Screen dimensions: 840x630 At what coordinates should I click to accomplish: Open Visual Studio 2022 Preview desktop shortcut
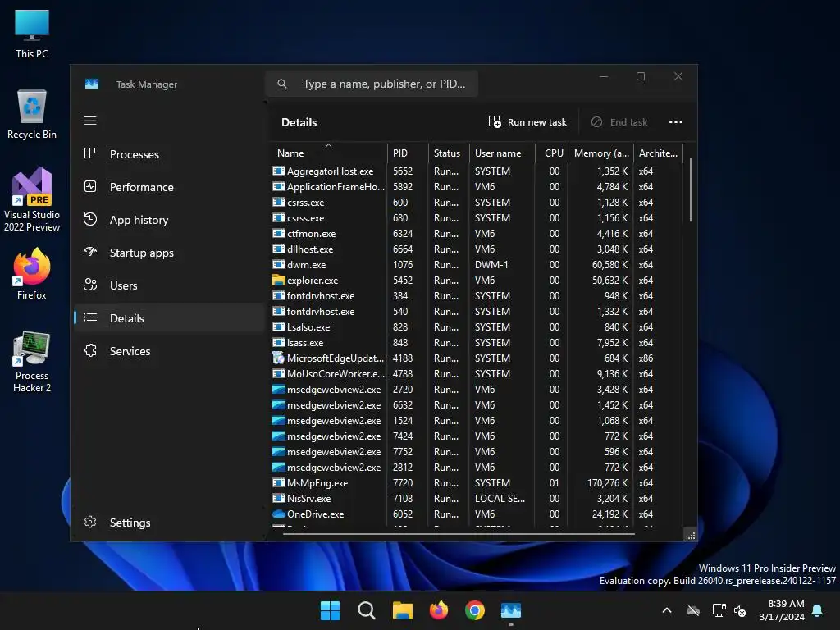32,199
